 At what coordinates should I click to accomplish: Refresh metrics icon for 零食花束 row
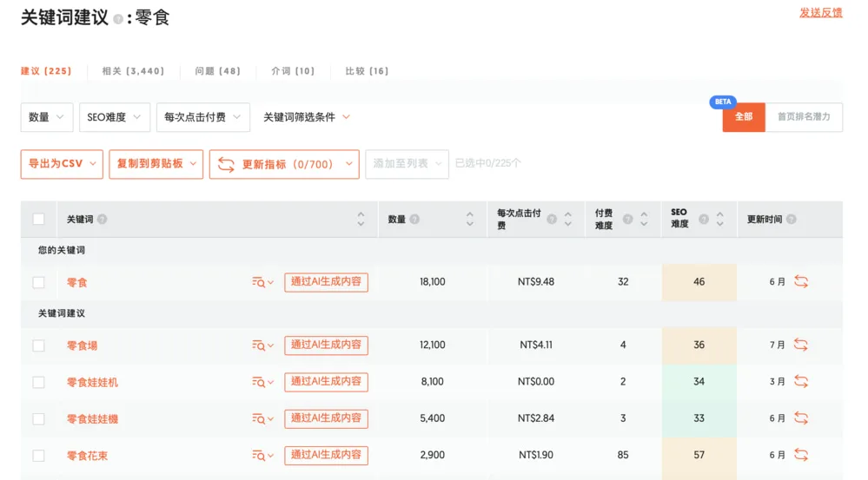pyautogui.click(x=801, y=455)
